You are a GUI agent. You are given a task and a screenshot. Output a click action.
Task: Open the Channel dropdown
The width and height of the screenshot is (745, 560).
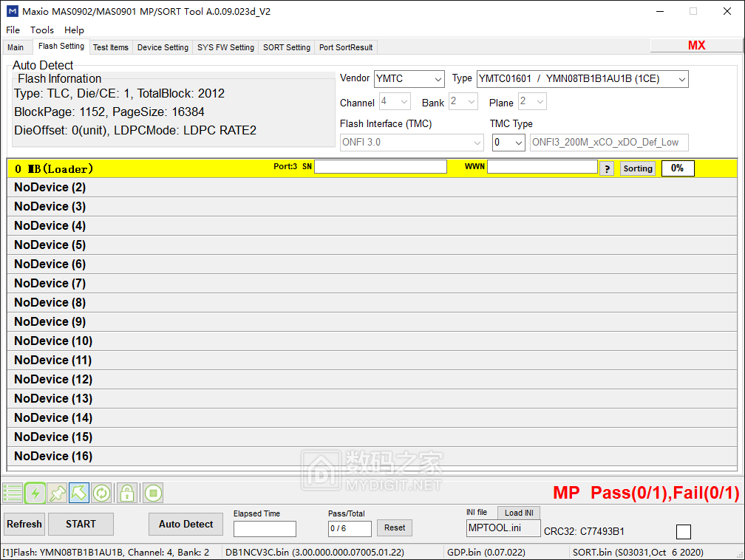tap(395, 102)
